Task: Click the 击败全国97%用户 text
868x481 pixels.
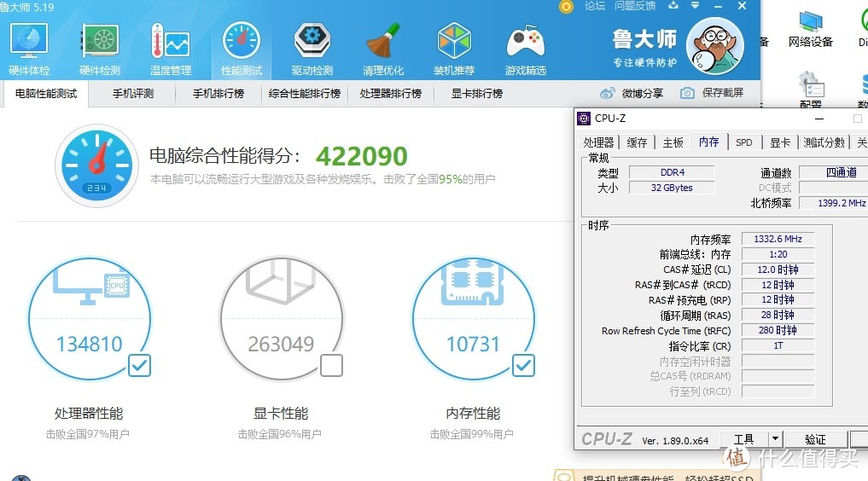Action: [87, 434]
